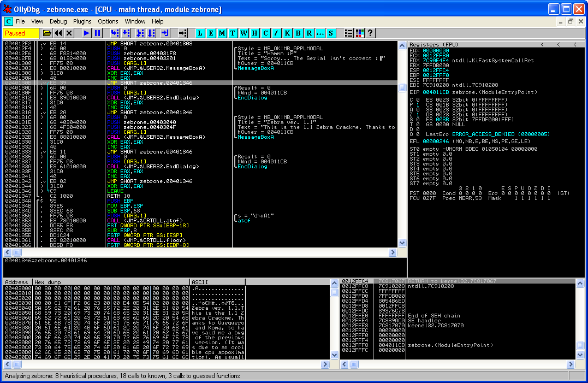Click the hex dump pane's vertical scroll down arrow

[x=335, y=355]
